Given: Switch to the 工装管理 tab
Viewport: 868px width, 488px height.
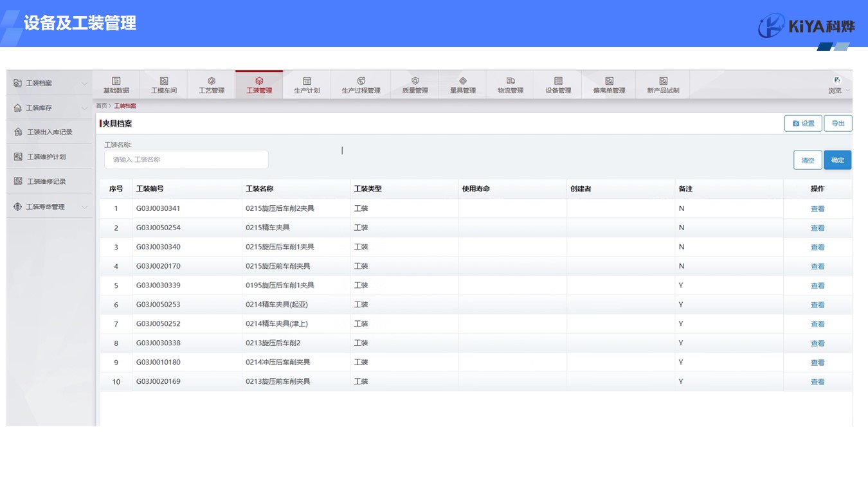Looking at the screenshot, I should (259, 85).
